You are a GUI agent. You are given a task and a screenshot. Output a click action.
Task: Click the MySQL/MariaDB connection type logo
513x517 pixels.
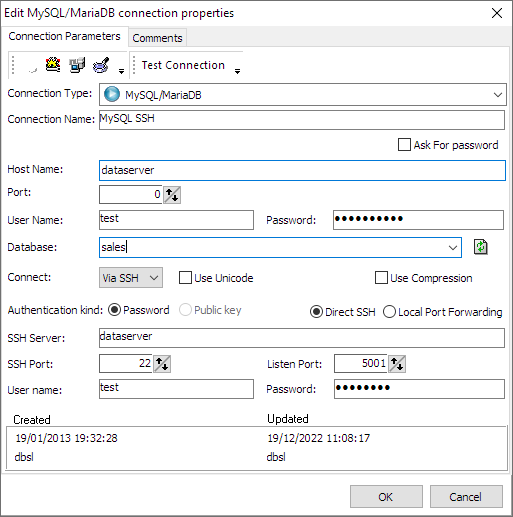[x=112, y=94]
